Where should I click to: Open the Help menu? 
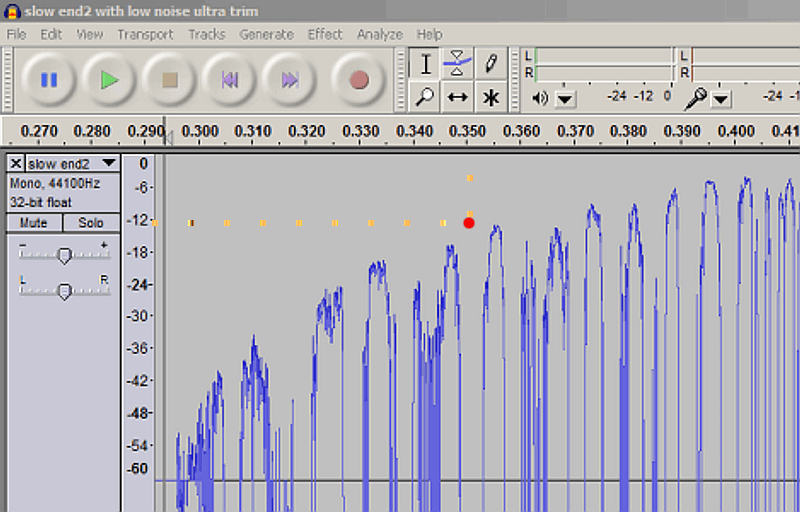pos(430,35)
